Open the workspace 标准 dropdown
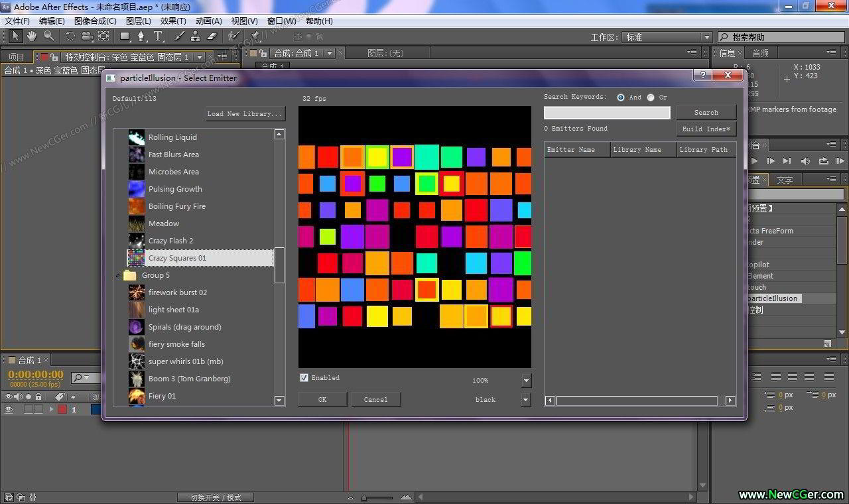Viewport: 849px width, 504px height. 668,37
